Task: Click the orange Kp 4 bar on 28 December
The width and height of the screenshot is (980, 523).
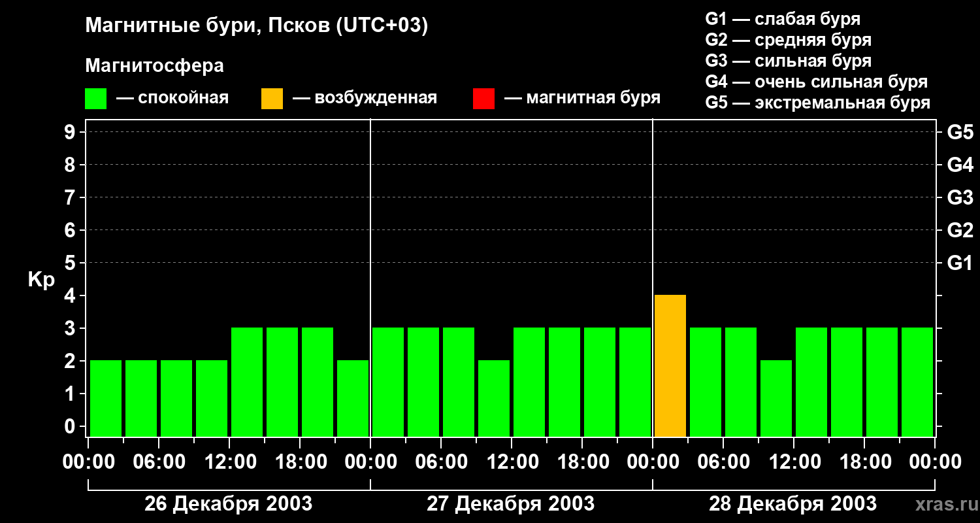Action: click(x=670, y=366)
